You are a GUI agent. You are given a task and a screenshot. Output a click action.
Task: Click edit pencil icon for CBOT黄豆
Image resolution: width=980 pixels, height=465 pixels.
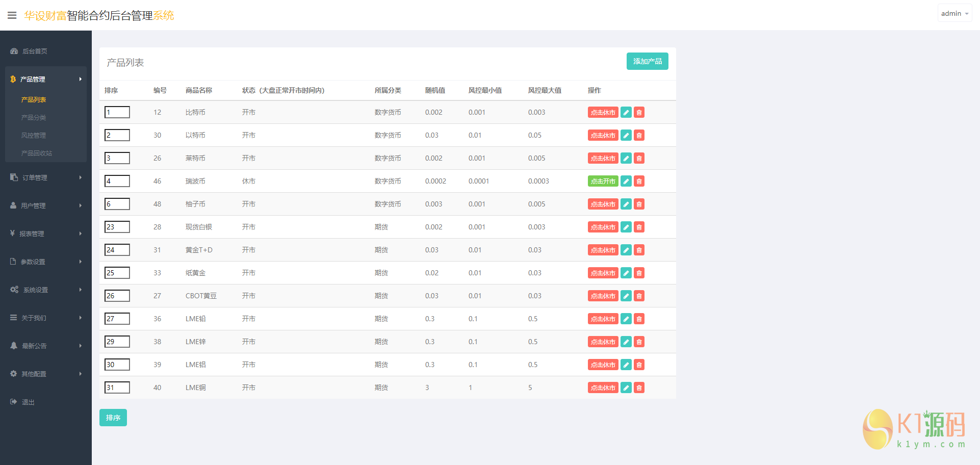[626, 296]
